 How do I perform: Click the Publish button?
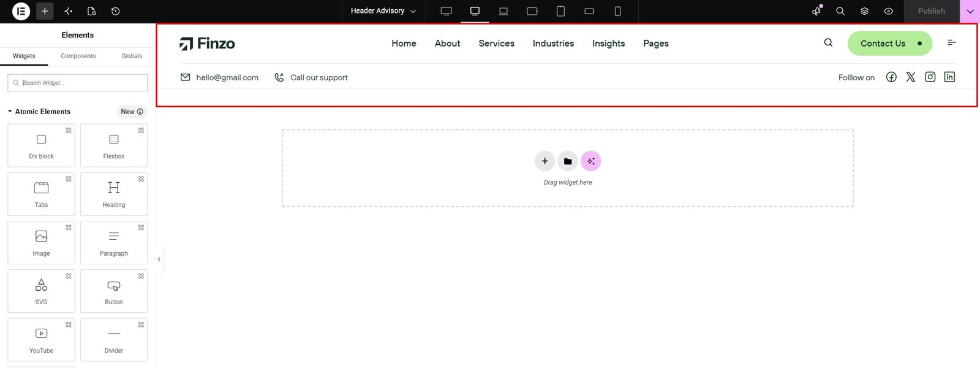point(931,11)
